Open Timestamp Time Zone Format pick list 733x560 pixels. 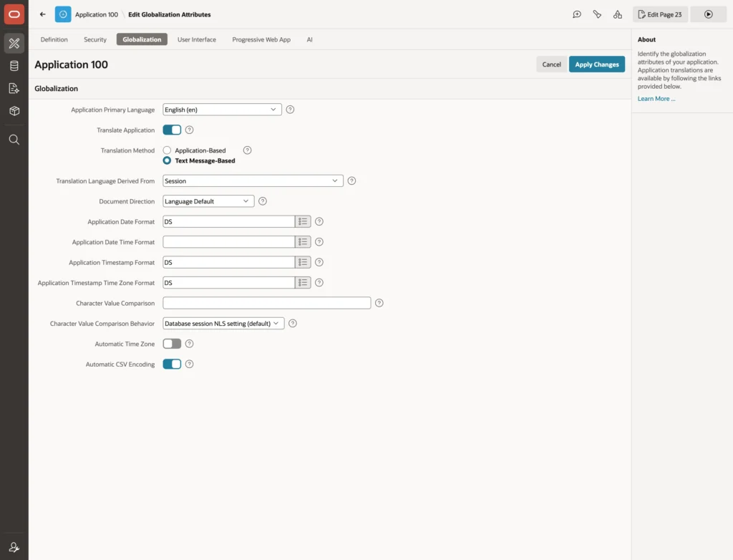click(303, 283)
